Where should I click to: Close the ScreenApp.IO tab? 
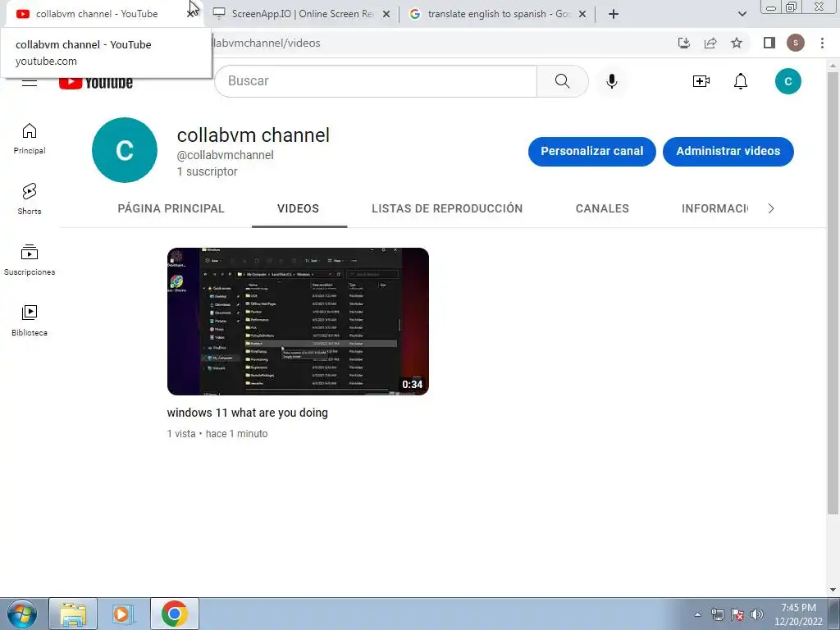[386, 15]
